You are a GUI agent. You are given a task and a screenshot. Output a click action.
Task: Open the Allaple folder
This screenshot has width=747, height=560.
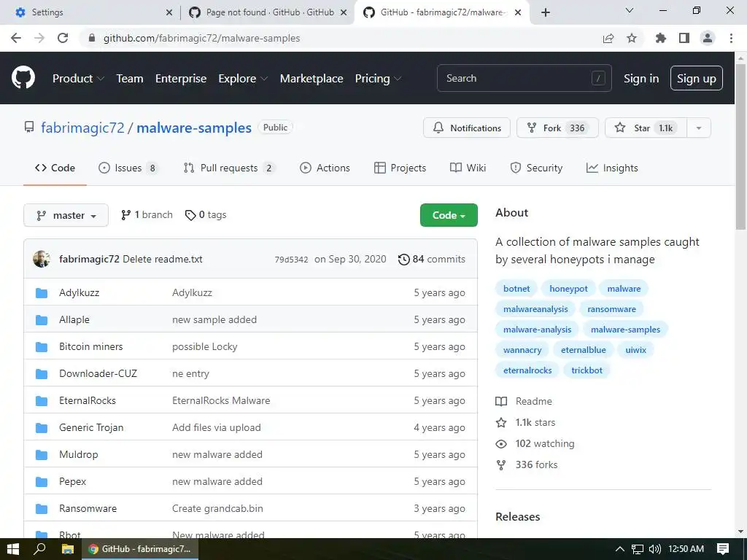[x=74, y=319]
